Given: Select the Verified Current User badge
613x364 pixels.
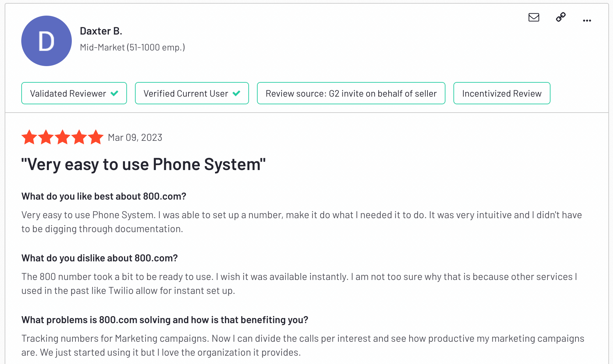Looking at the screenshot, I should click(192, 93).
